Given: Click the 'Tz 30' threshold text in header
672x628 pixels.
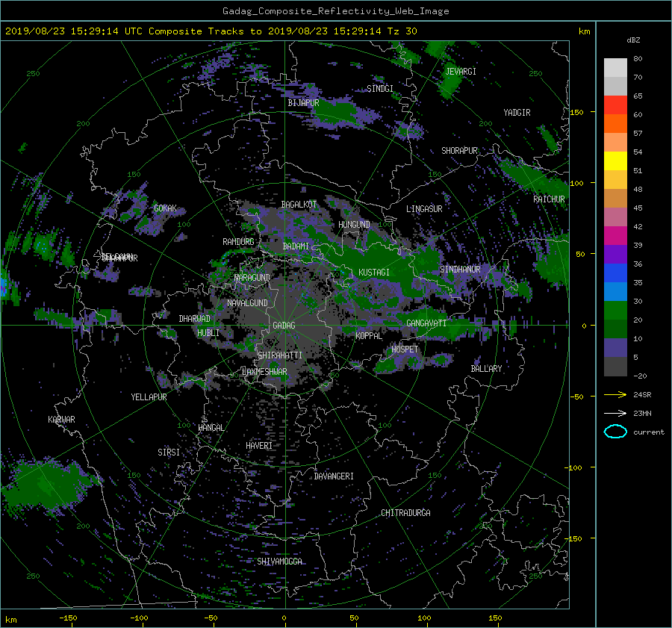Looking at the screenshot, I should 402,31.
